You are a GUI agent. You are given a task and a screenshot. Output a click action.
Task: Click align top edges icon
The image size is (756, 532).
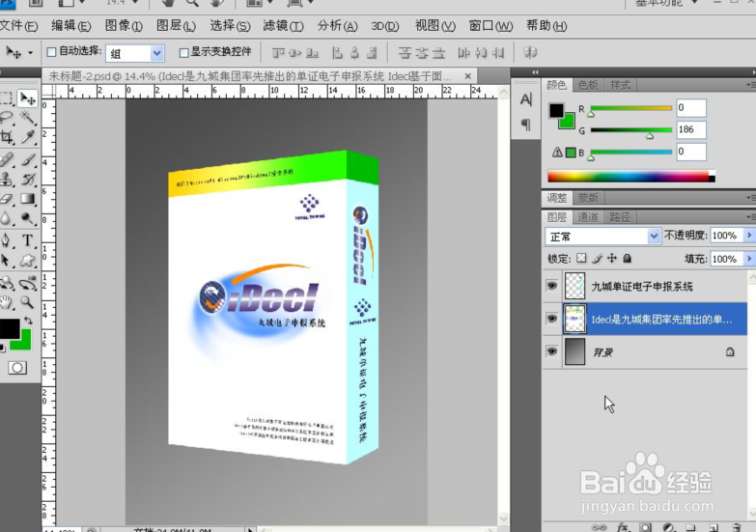click(x=278, y=52)
